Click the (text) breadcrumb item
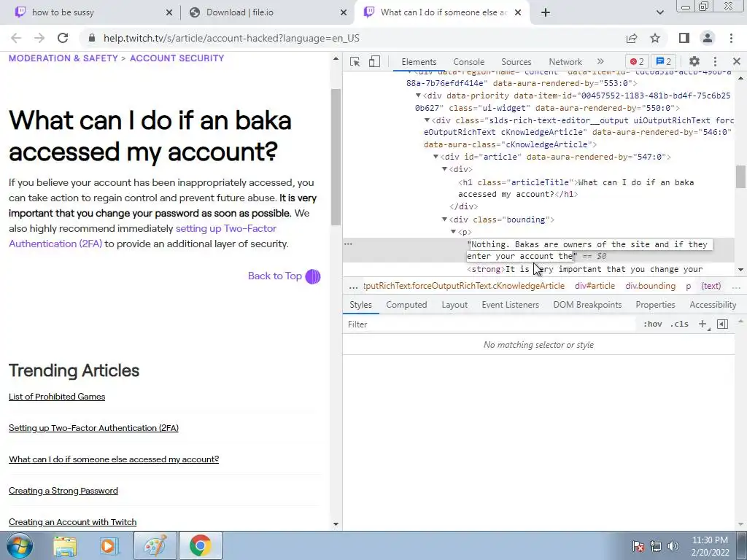Image resolution: width=747 pixels, height=560 pixels. pos(711,286)
